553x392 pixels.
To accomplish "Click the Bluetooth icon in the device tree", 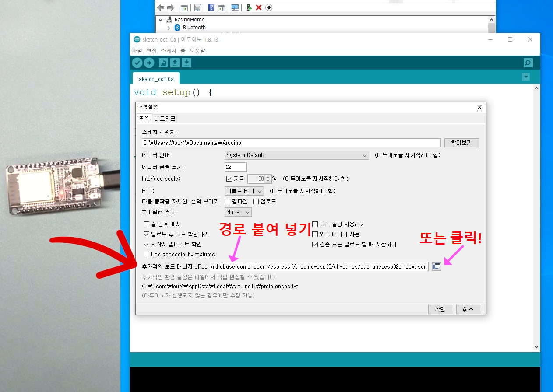I will [177, 28].
